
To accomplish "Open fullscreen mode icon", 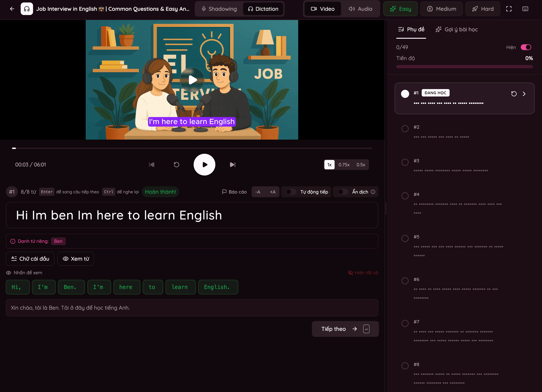I will tap(509, 9).
